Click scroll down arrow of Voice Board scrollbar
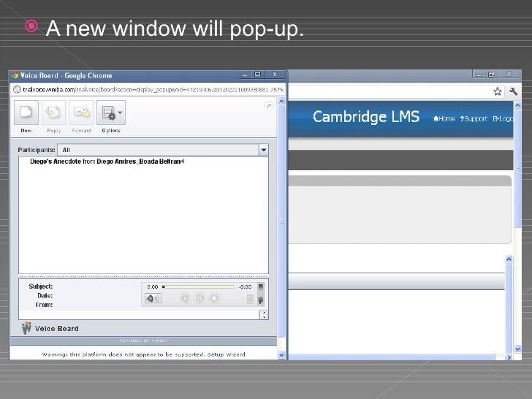The width and height of the screenshot is (532, 399). [281, 355]
